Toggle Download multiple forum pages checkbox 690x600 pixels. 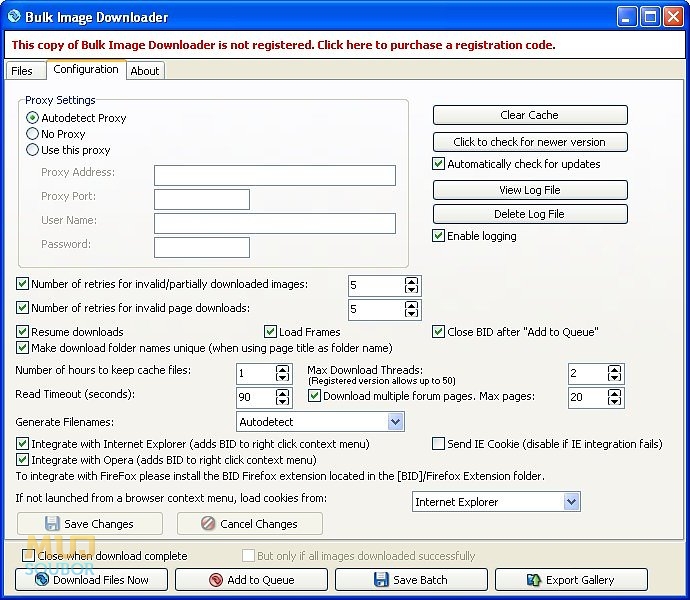pyautogui.click(x=314, y=396)
